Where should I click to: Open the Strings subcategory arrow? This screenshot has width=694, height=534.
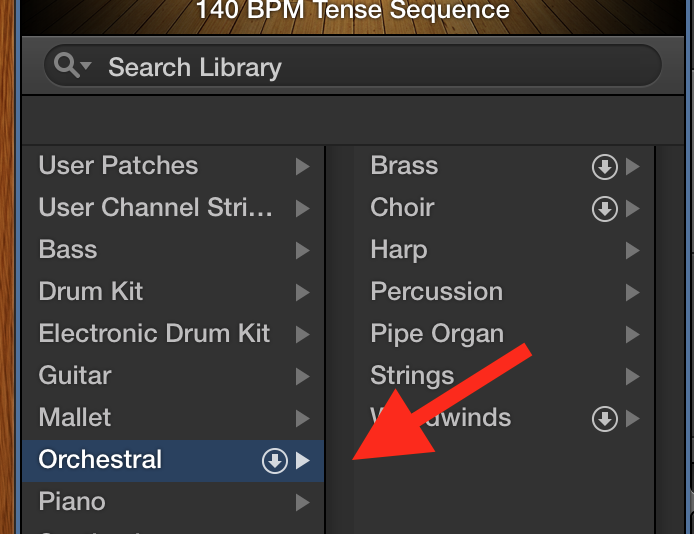[x=632, y=377]
